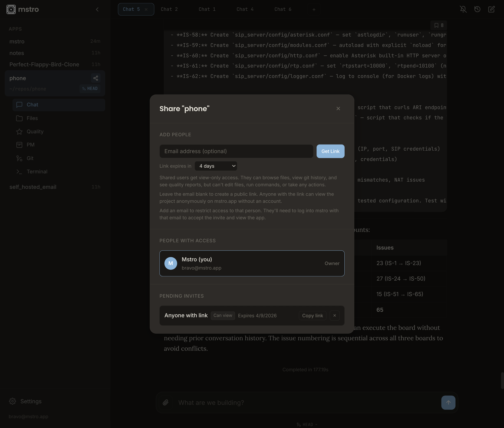
Task: Click the Get Link button
Action: [330, 151]
